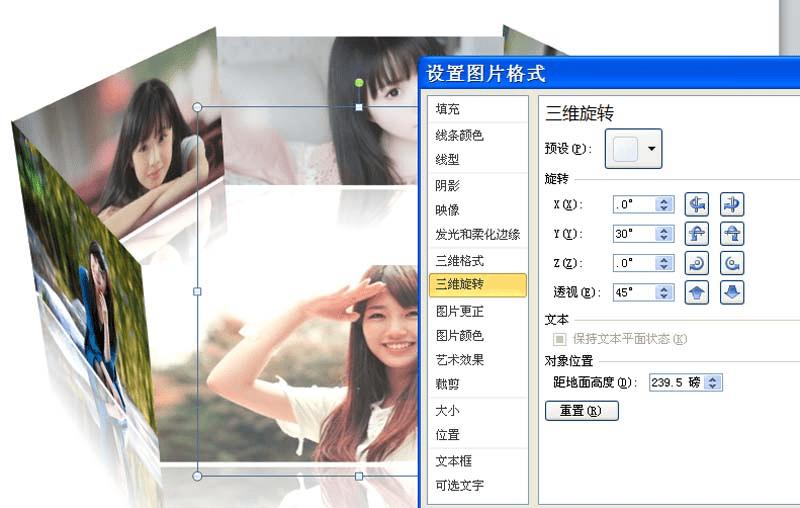Viewport: 800px width, 508px height.
Task: Click the Z counter-clockwise rotation icon
Action: tap(732, 263)
